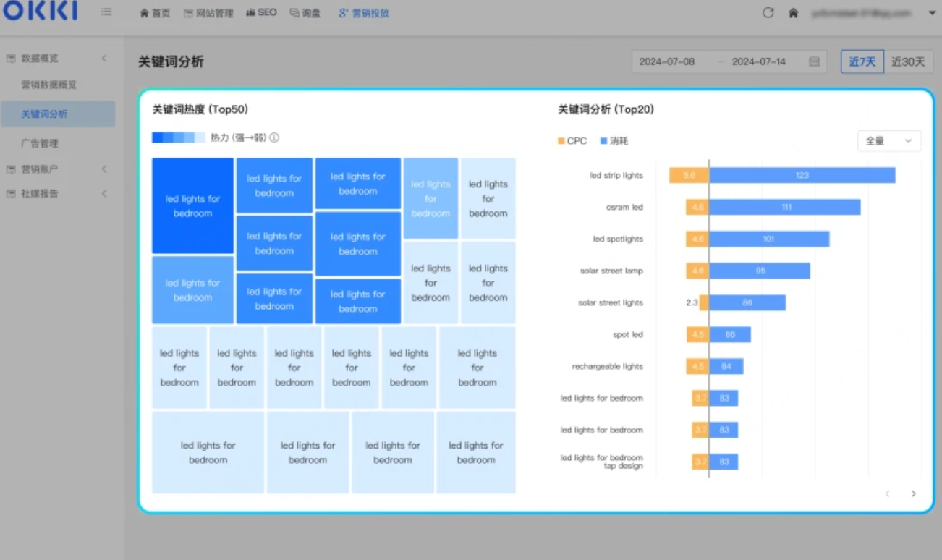942x560 pixels.
Task: Click the OKKI logo
Action: [40, 12]
